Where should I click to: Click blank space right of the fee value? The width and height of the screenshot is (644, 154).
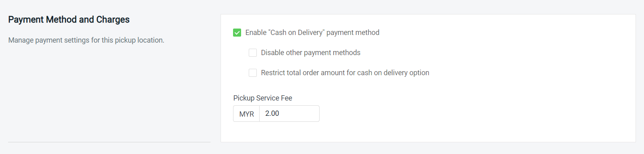tap(300, 113)
